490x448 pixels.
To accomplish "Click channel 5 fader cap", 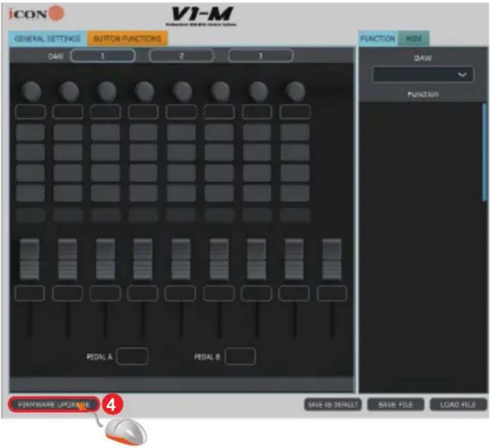I will pyautogui.click(x=181, y=259).
